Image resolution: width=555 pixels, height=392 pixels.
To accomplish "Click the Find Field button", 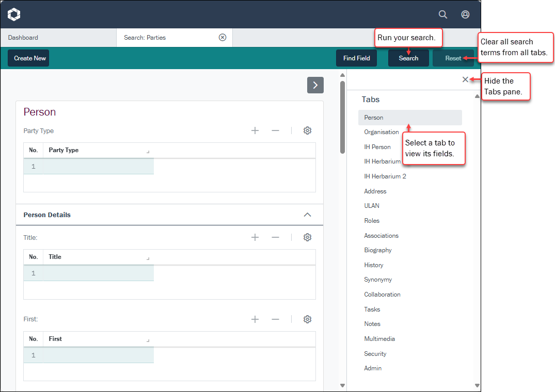I will (356, 58).
